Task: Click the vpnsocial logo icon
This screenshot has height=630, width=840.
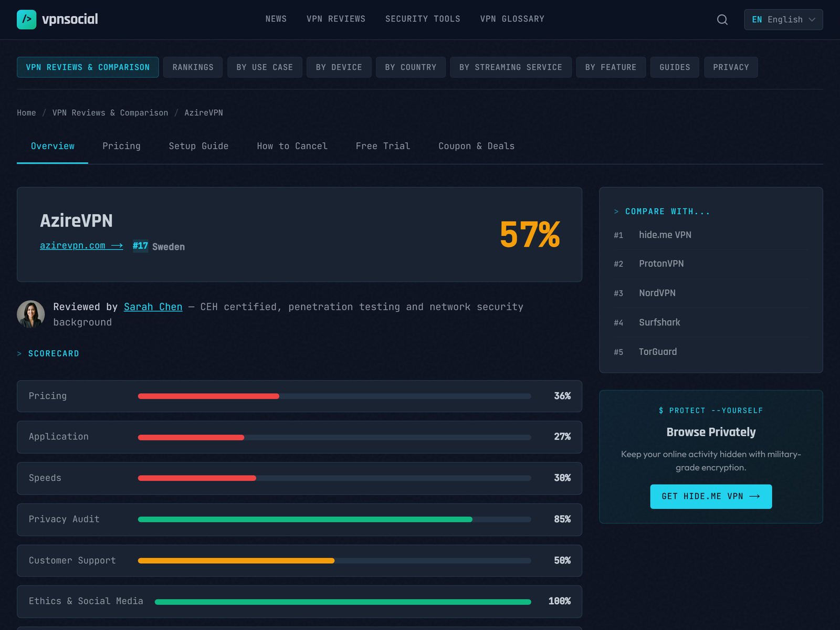Action: 27,19
